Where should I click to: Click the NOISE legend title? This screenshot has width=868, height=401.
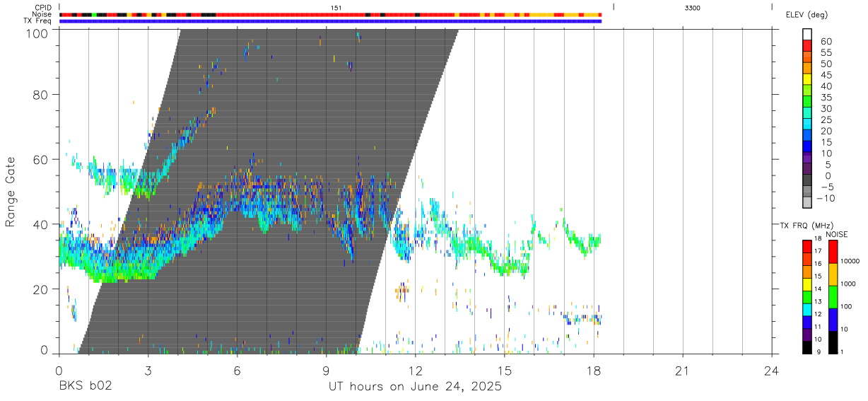point(838,234)
